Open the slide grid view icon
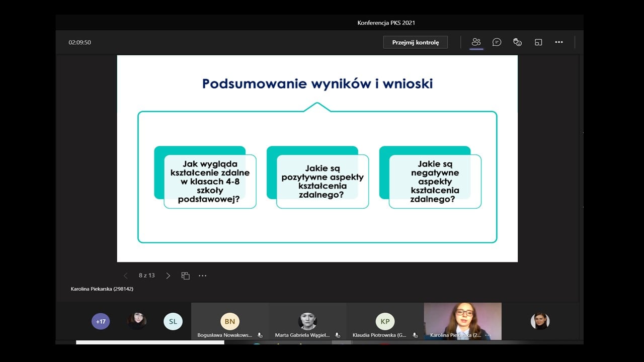This screenshot has width=644, height=362. (x=185, y=276)
